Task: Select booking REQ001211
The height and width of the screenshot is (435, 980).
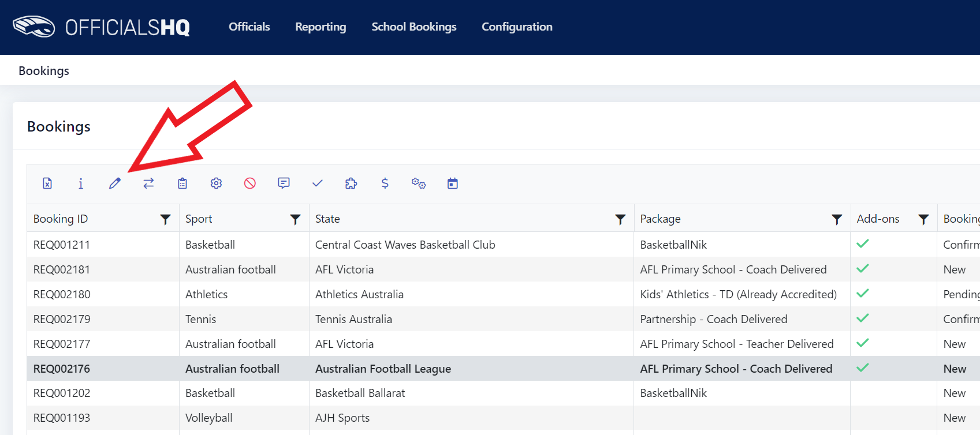Action: coord(62,245)
